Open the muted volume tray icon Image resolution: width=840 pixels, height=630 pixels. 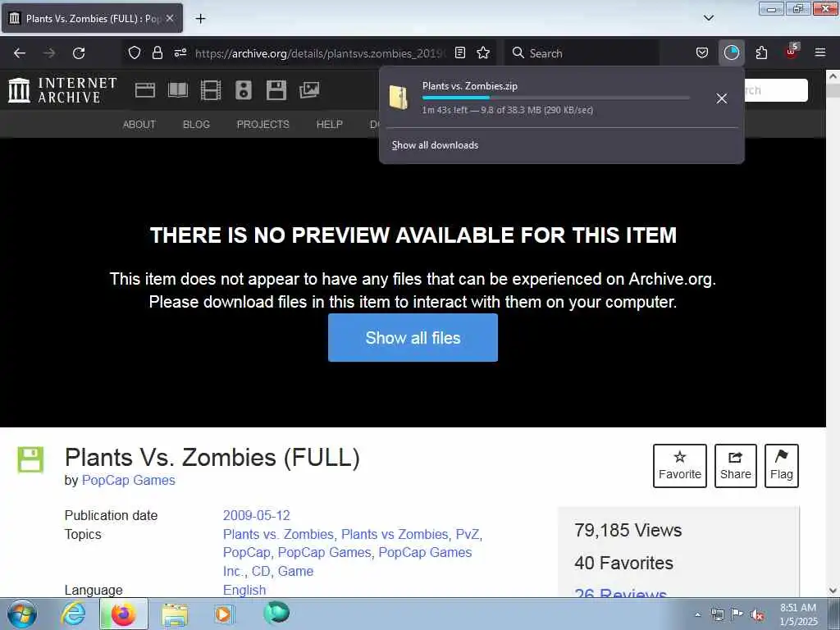pyautogui.click(x=757, y=614)
